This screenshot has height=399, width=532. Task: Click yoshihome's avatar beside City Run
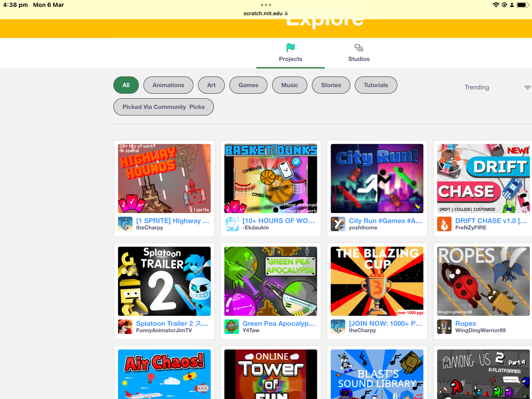338,224
